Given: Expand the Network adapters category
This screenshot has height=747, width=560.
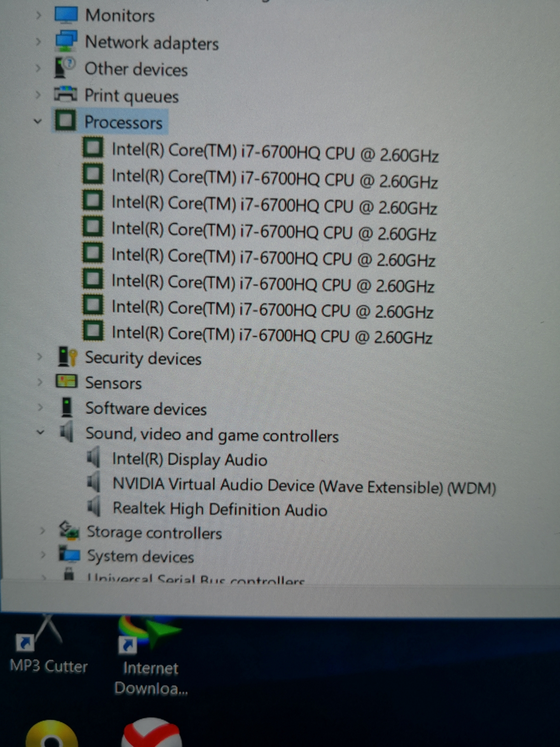Looking at the screenshot, I should [38, 42].
